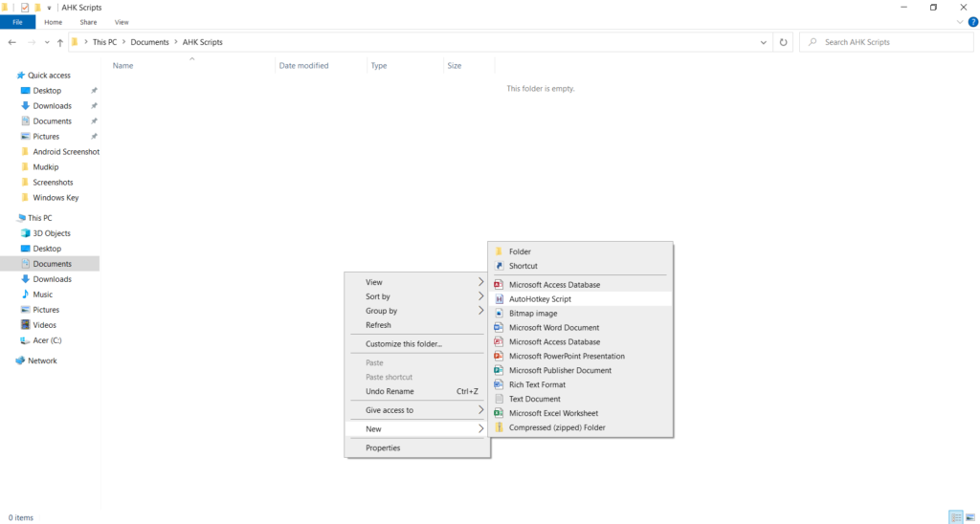The image size is (980, 524).
Task: Click This PC in the address breadcrumb
Action: [104, 42]
